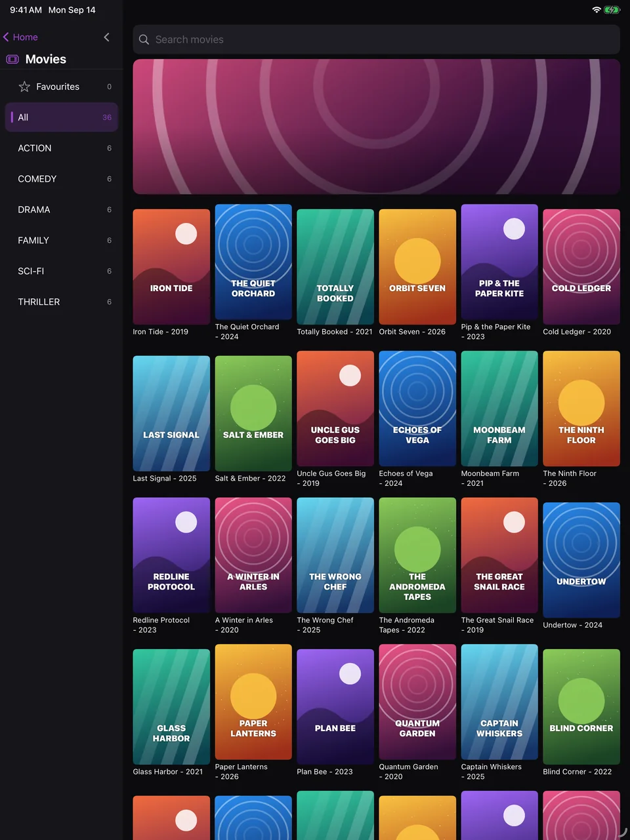
Task: Open the Redline Protocol poster
Action: click(171, 555)
